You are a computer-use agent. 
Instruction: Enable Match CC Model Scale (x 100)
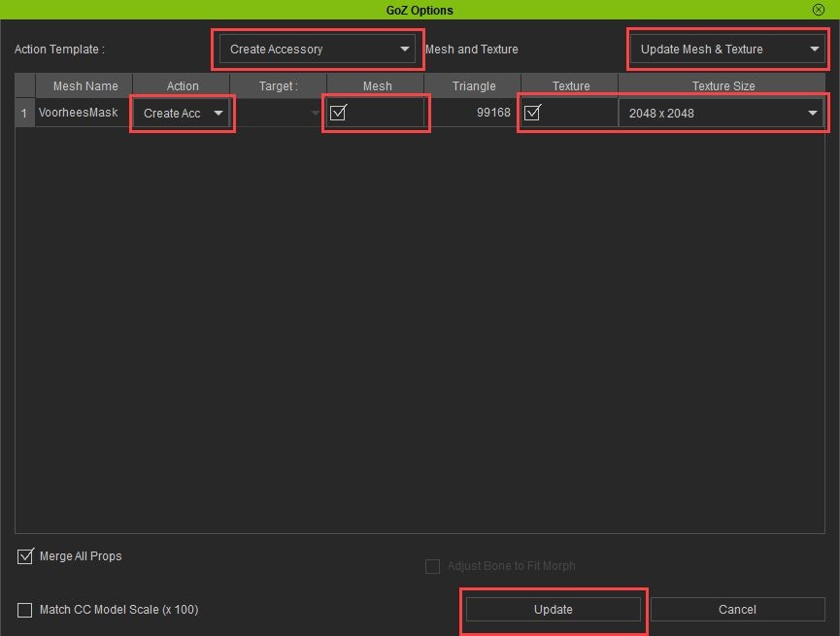(25, 611)
